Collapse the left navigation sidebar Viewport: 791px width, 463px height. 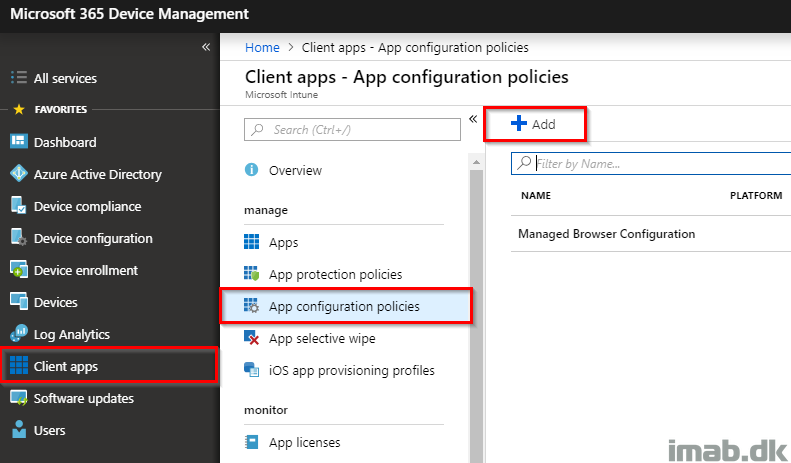coord(206,47)
